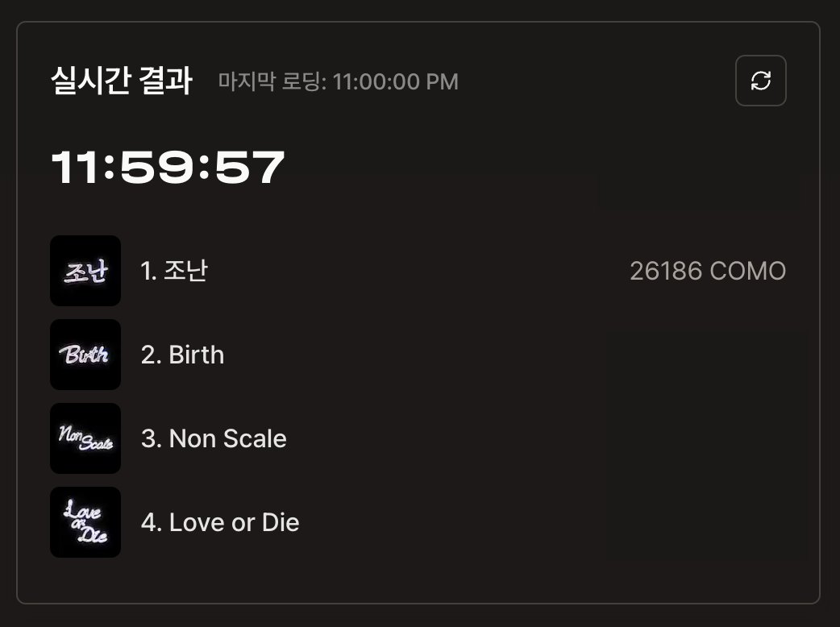This screenshot has height=627, width=840.
Task: Open the Birth neon cover thumbnail
Action: click(x=85, y=355)
